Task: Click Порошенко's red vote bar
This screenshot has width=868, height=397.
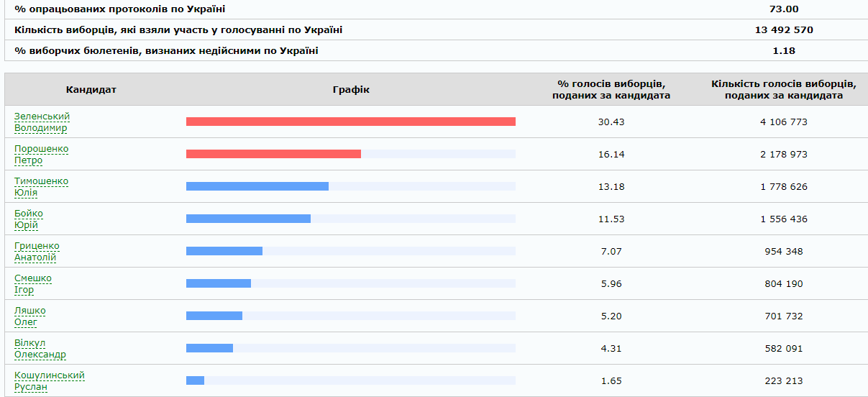Action: click(273, 154)
